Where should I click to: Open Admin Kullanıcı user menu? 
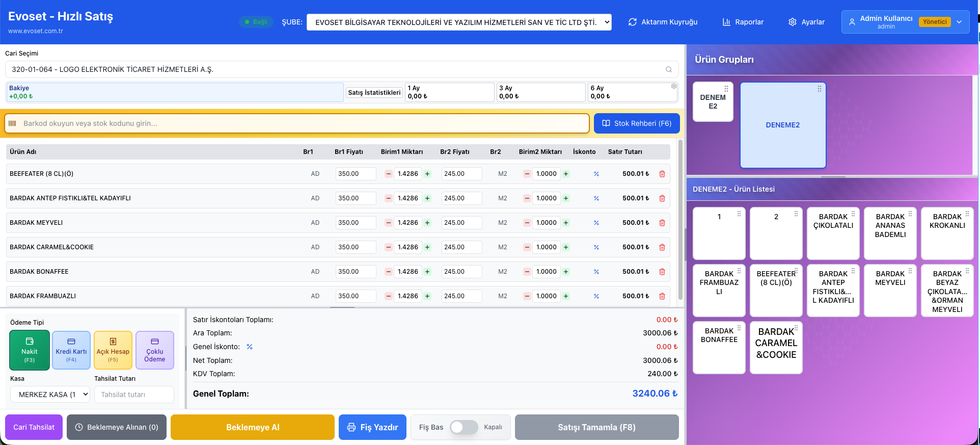point(905,22)
